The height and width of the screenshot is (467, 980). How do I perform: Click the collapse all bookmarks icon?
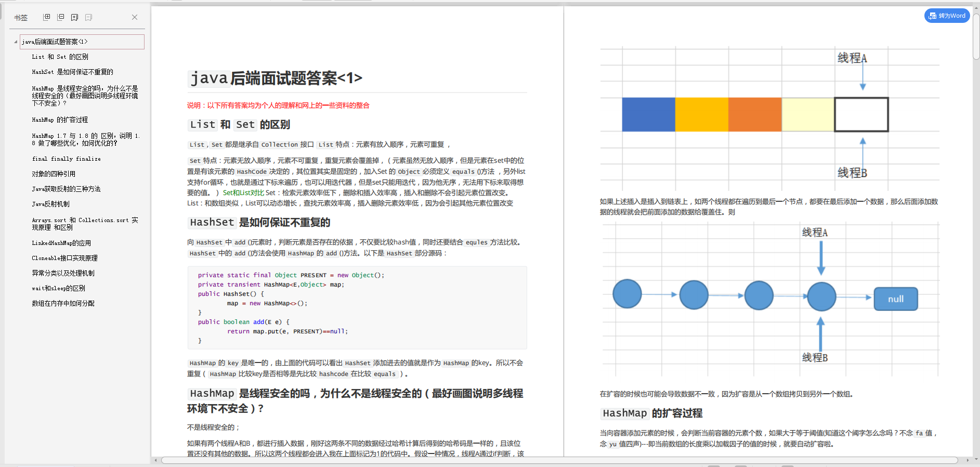[x=60, y=17]
